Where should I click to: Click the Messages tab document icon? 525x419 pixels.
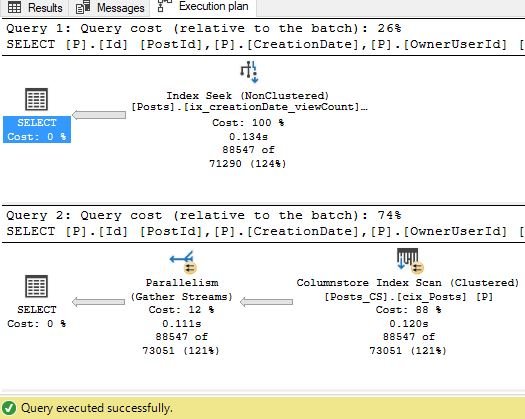click(x=83, y=7)
